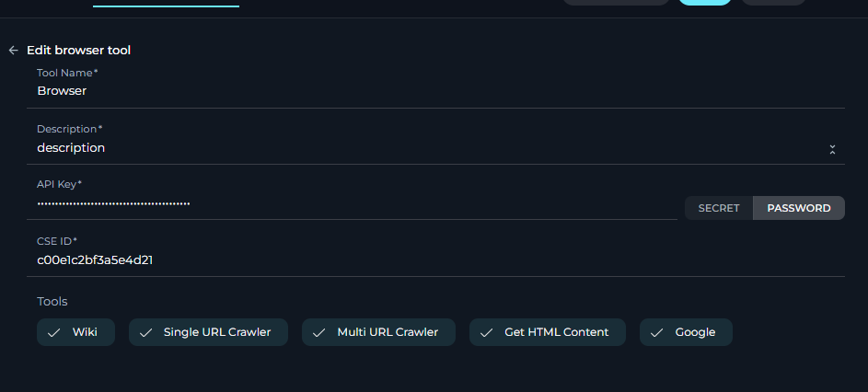Click the dark button right of the cyan button
This screenshot has height=392, width=868.
(x=773, y=3)
